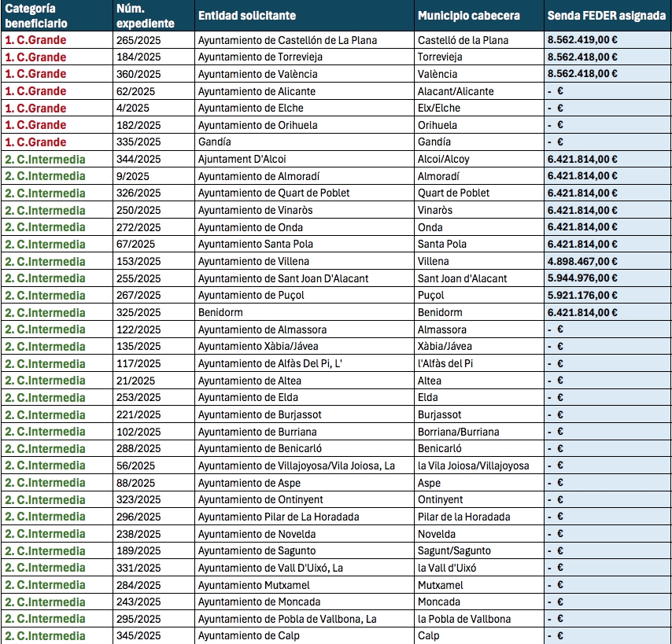
Task: Select expediente number 4/2025
Action: tap(132, 108)
